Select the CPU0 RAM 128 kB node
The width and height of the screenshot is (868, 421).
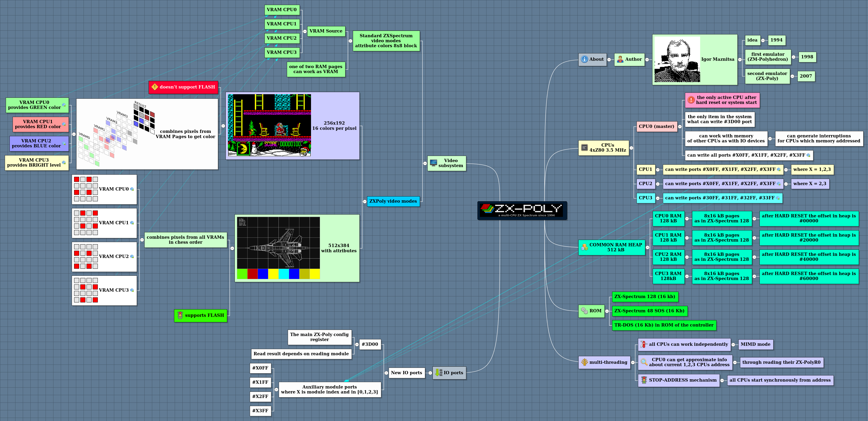[x=668, y=218]
